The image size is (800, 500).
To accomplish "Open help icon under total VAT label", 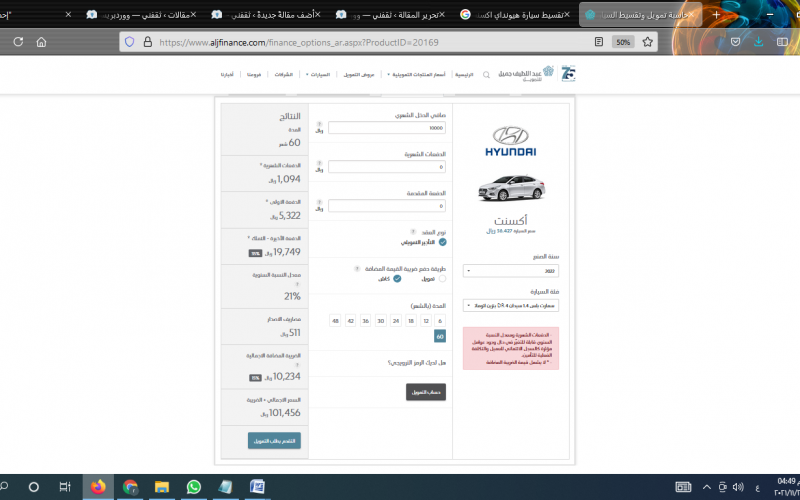I will (297, 365).
